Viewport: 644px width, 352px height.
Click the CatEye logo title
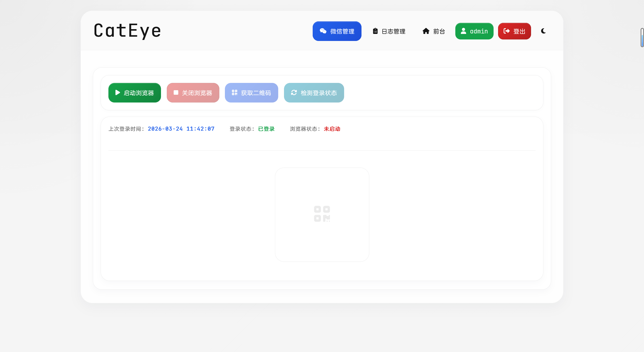tap(127, 31)
